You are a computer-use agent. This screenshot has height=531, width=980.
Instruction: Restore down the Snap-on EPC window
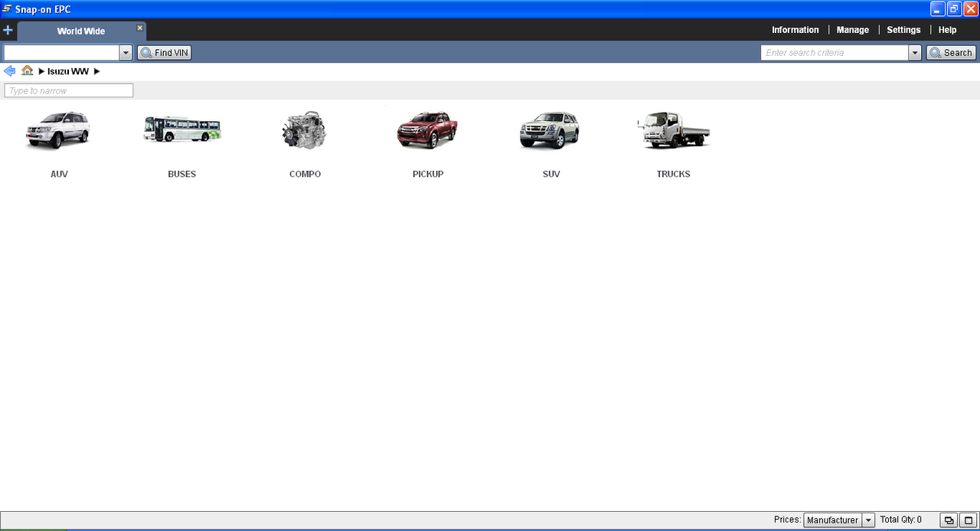pyautogui.click(x=954, y=9)
